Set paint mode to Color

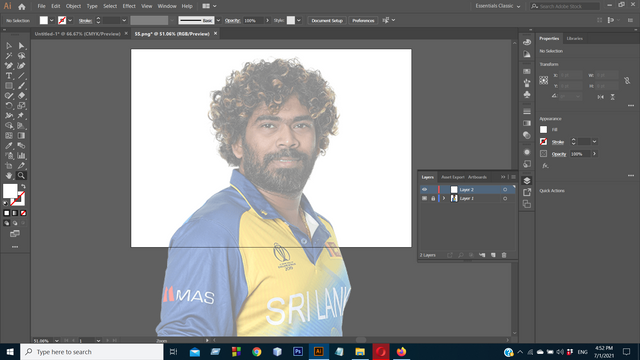[7, 213]
